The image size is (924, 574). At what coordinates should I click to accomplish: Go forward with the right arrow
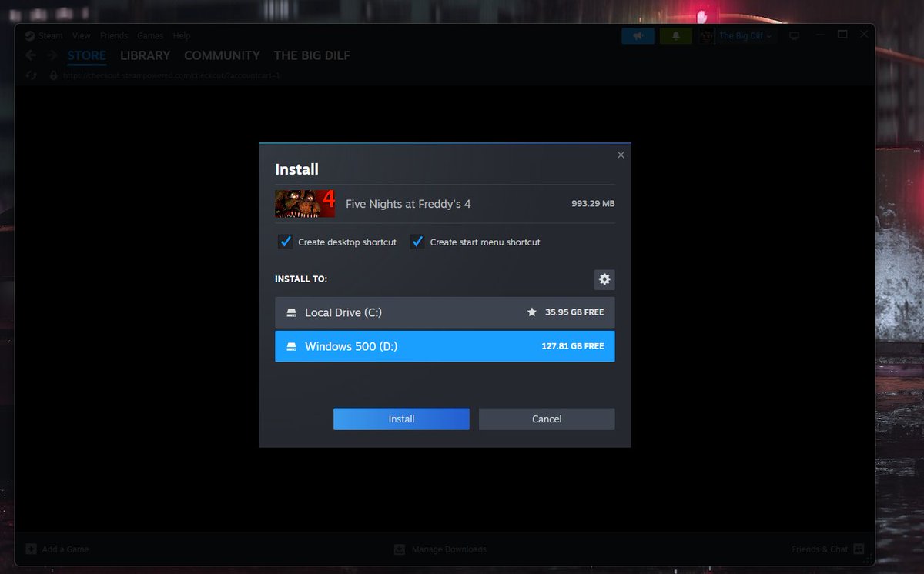click(52, 55)
